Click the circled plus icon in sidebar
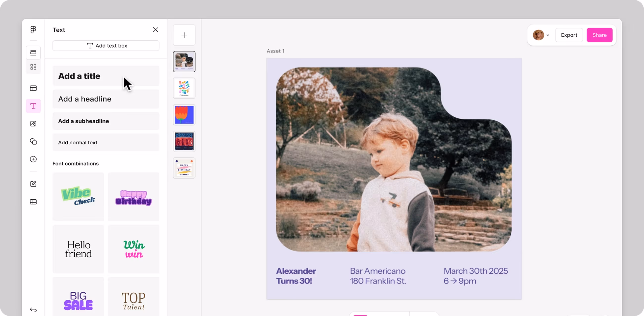The height and width of the screenshot is (316, 644). point(33,159)
